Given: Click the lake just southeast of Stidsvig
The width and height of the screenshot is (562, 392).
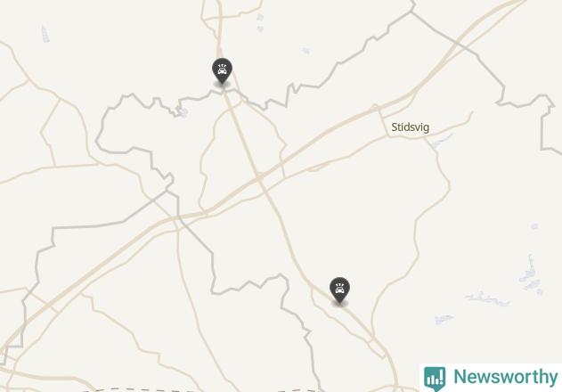Looking at the screenshot, I should point(441,142).
